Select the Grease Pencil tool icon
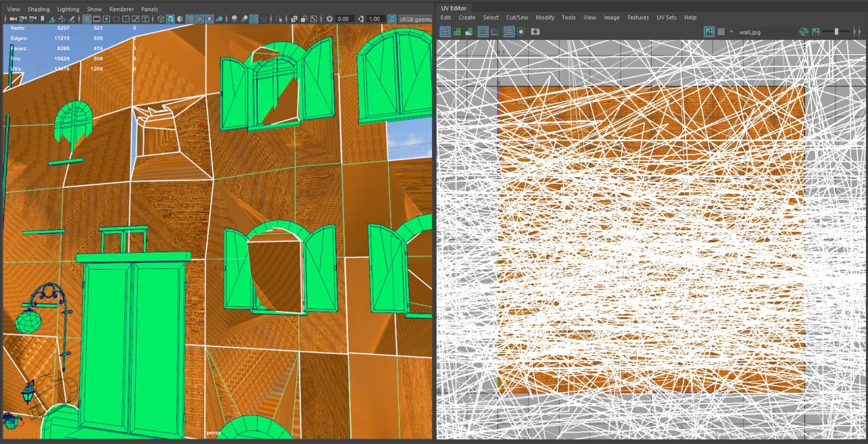868x444 pixels. [x=71, y=19]
